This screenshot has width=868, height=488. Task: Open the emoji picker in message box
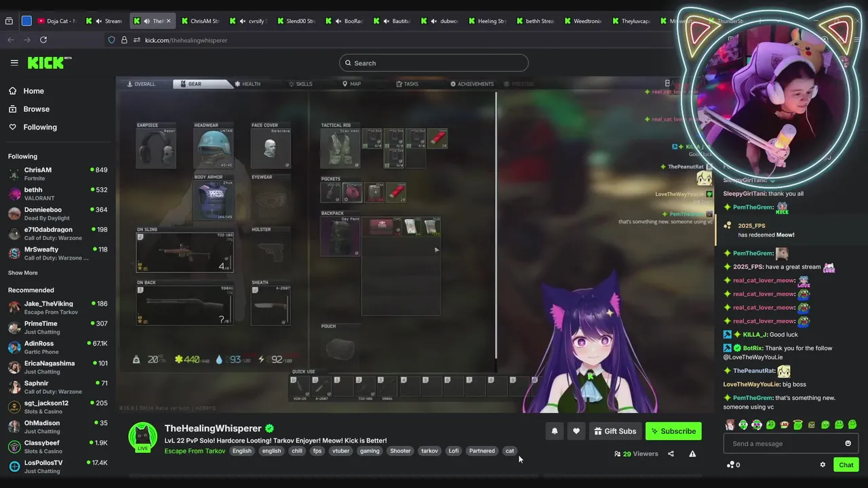pyautogui.click(x=848, y=443)
